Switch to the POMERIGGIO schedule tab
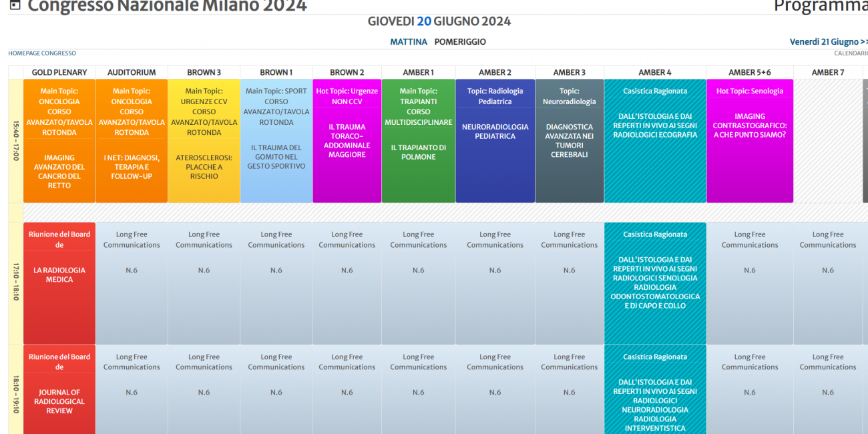 tap(460, 41)
